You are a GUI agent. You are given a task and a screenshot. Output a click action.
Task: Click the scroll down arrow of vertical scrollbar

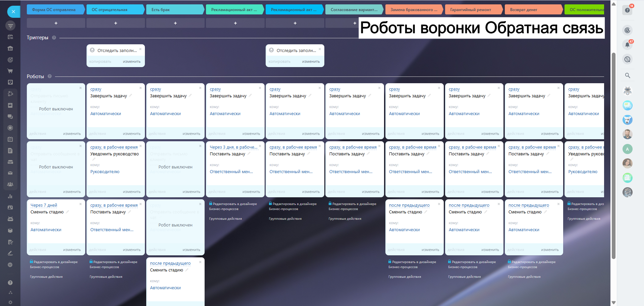613,302
